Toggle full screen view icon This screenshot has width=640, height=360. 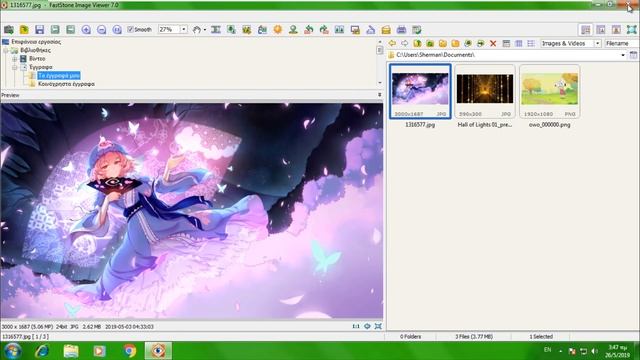tap(631, 29)
